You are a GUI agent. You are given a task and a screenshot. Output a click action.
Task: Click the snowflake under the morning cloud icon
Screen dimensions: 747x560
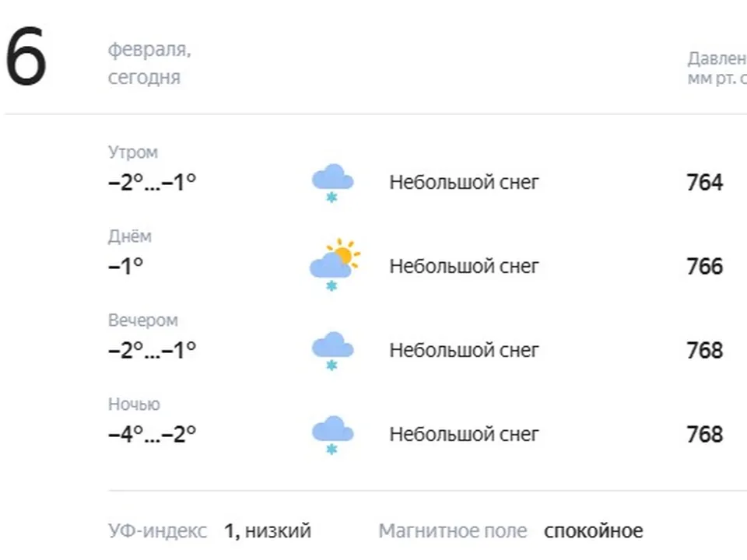tap(331, 197)
